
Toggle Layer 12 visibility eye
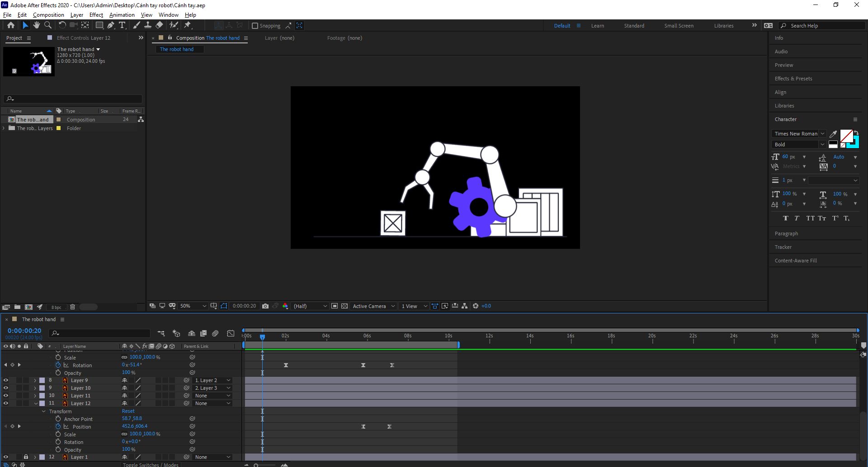coord(6,403)
